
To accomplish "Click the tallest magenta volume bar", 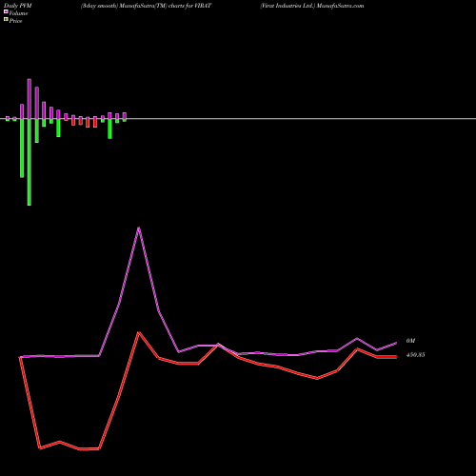I will [30, 99].
